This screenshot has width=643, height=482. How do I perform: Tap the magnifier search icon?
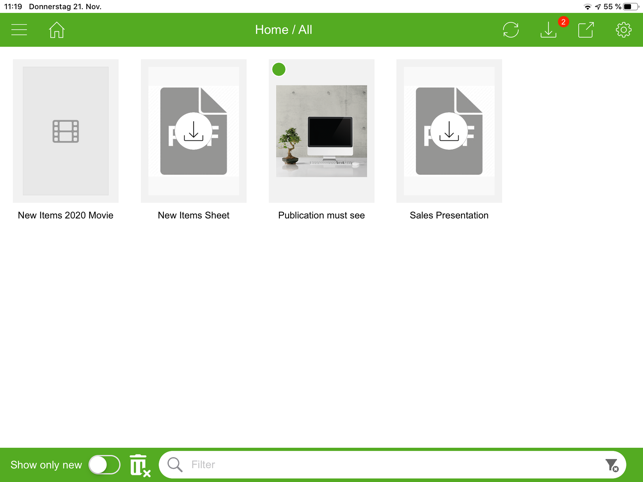pyautogui.click(x=175, y=465)
